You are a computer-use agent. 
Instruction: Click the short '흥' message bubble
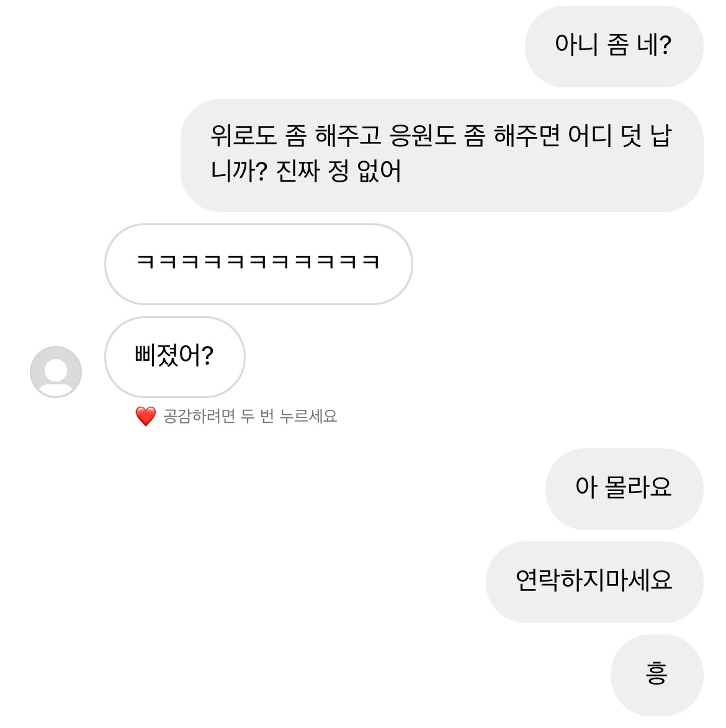(x=657, y=674)
